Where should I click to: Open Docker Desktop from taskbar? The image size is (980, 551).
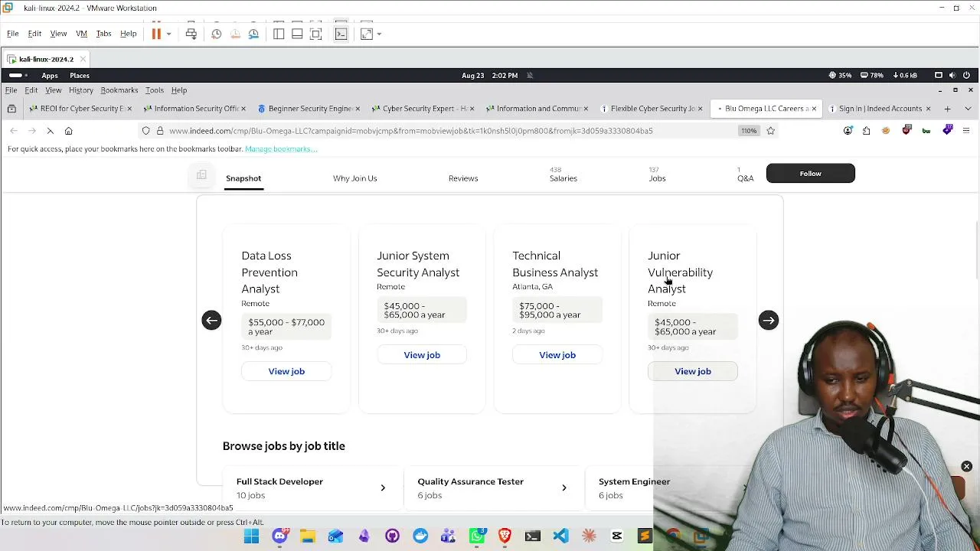click(x=420, y=536)
